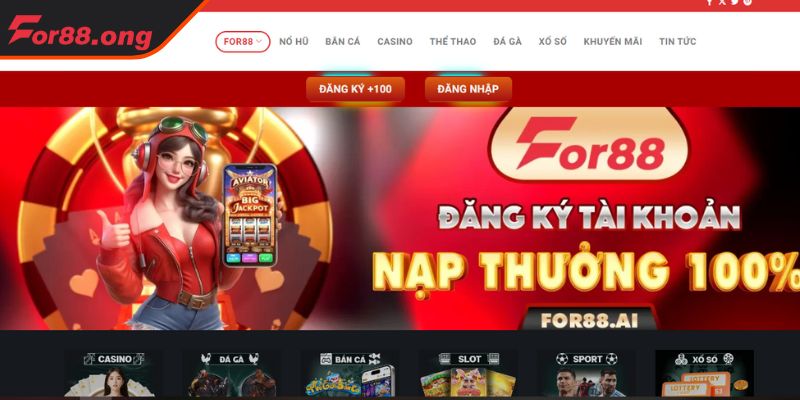The height and width of the screenshot is (400, 800).
Task: Open the Pinterest social icon
Action: 747,2
